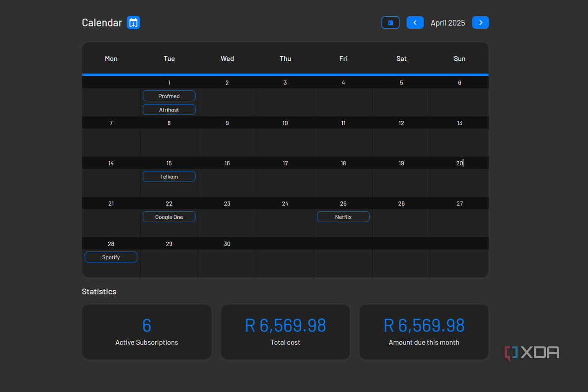Advance to the next month
588x392 pixels.
pyautogui.click(x=481, y=22)
